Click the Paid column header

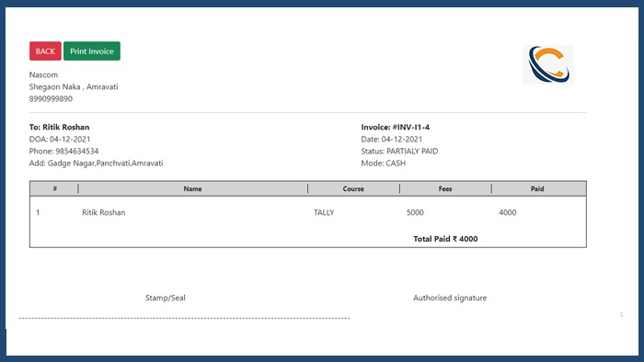click(537, 188)
